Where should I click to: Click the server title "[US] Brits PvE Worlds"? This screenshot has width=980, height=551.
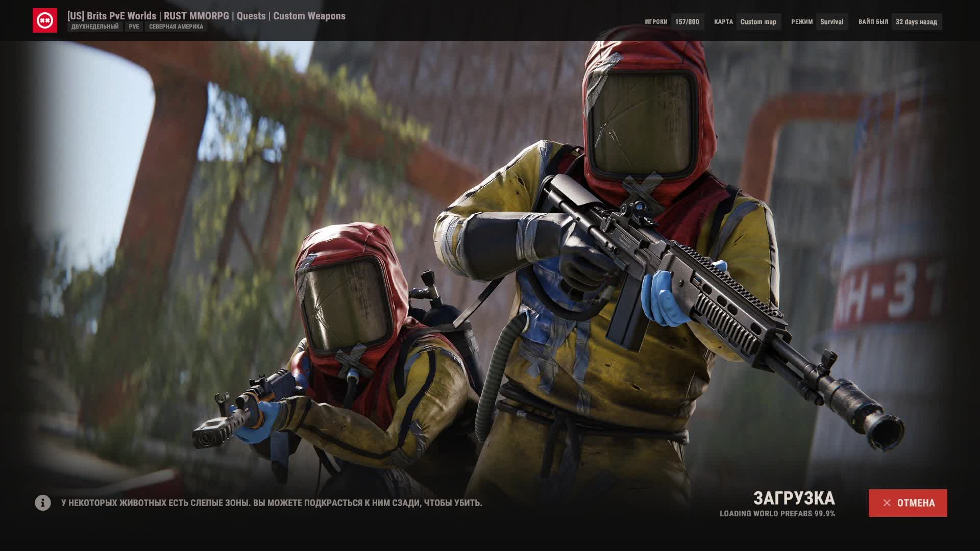(112, 16)
